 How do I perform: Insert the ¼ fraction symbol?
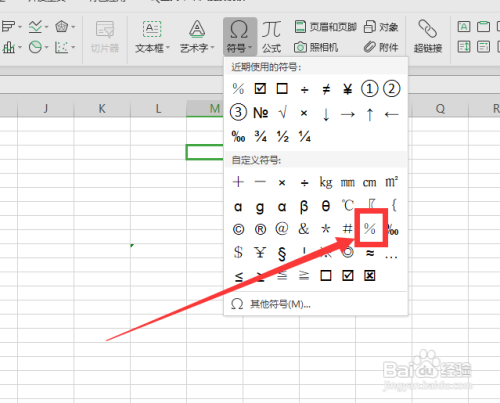pyautogui.click(x=304, y=136)
